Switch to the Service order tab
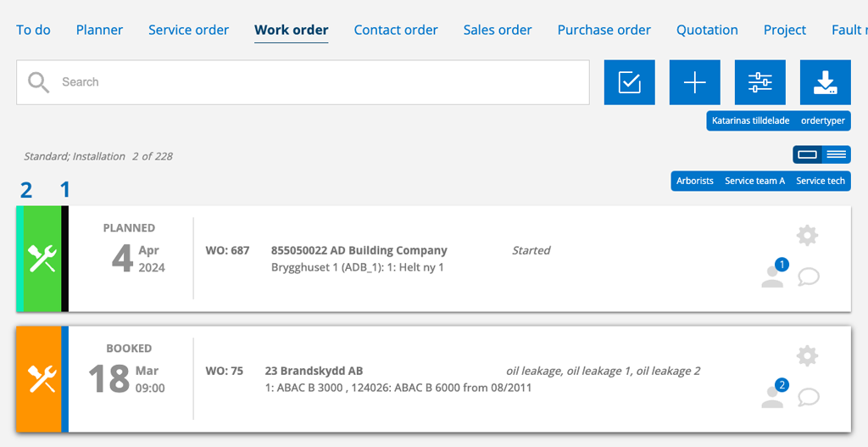This screenshot has width=868, height=447. [x=189, y=30]
